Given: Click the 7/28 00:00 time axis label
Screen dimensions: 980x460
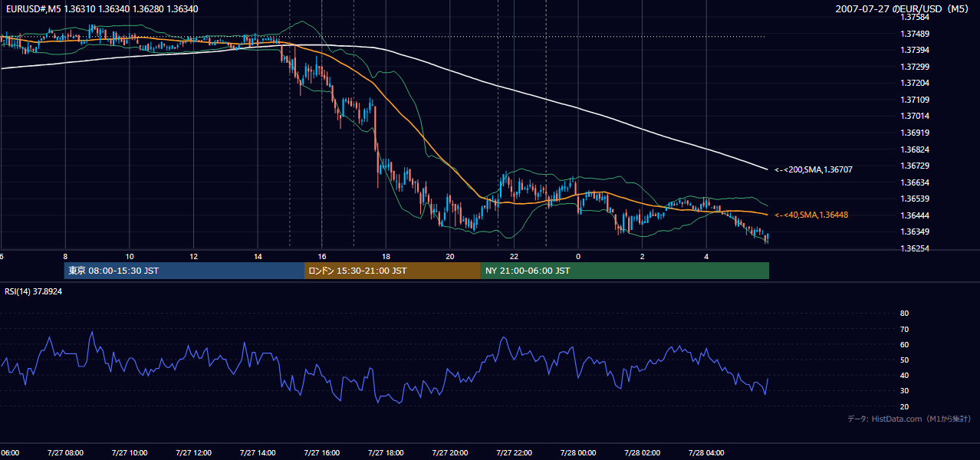Looking at the screenshot, I should (x=578, y=452).
